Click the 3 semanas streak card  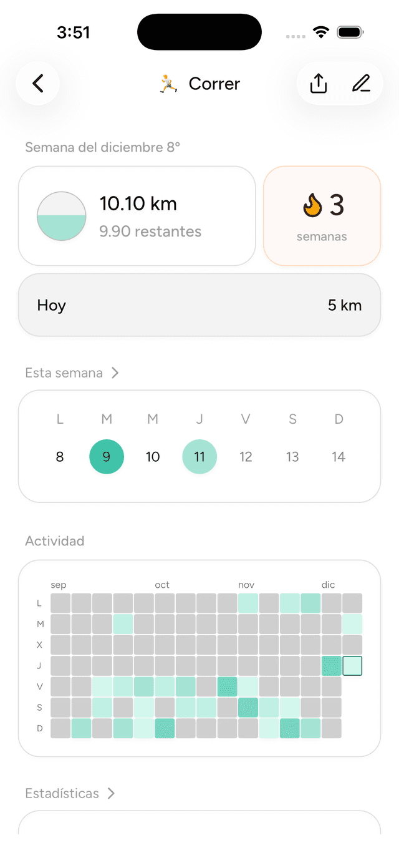(322, 215)
